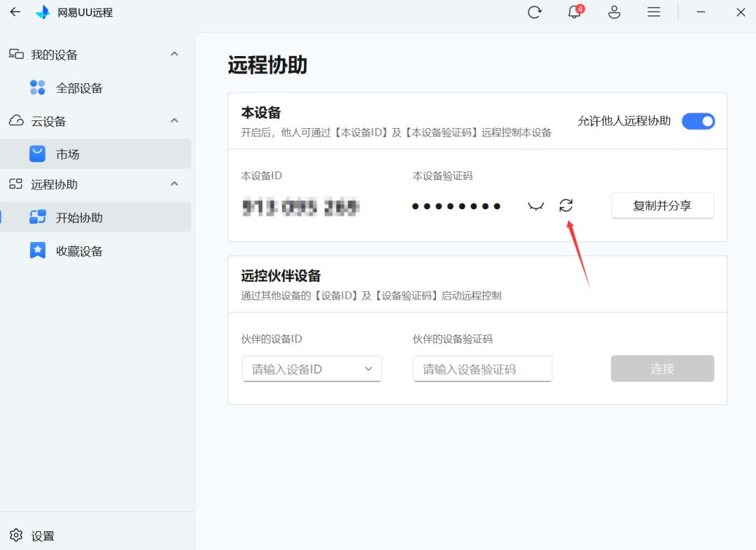Click the 开始协助 blue icon
The image size is (756, 550).
pos(38,217)
